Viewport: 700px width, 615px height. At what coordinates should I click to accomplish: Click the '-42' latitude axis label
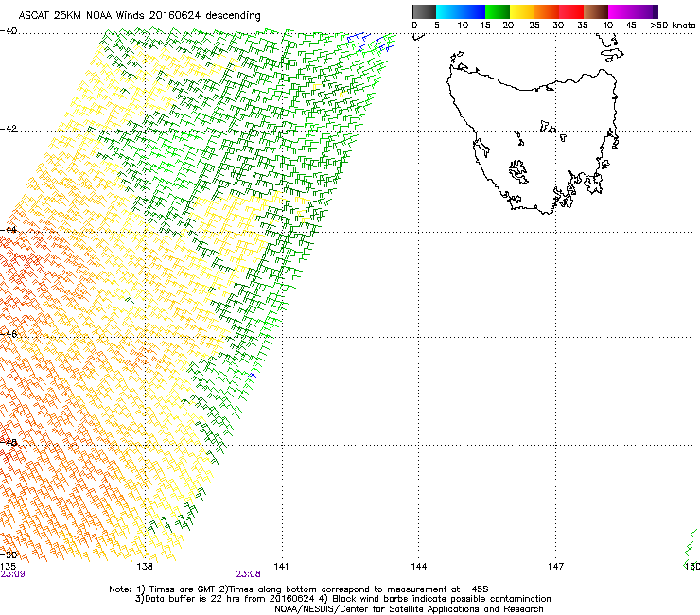[x=9, y=128]
